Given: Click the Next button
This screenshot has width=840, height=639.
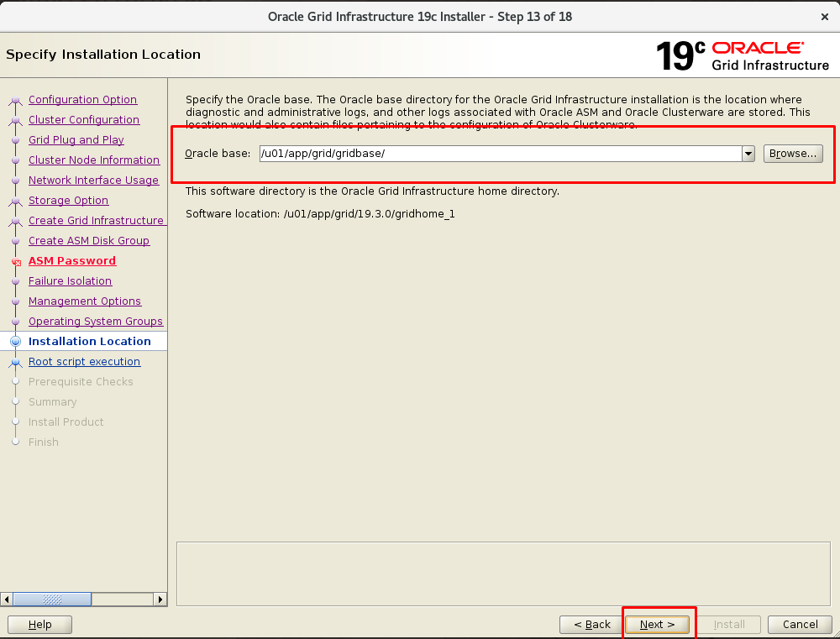Looking at the screenshot, I should coord(657,625).
